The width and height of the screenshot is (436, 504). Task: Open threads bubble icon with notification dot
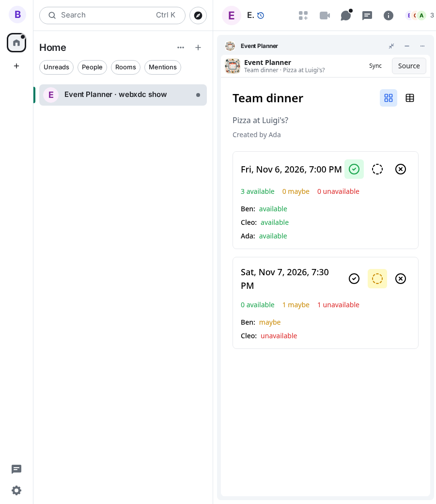[346, 16]
